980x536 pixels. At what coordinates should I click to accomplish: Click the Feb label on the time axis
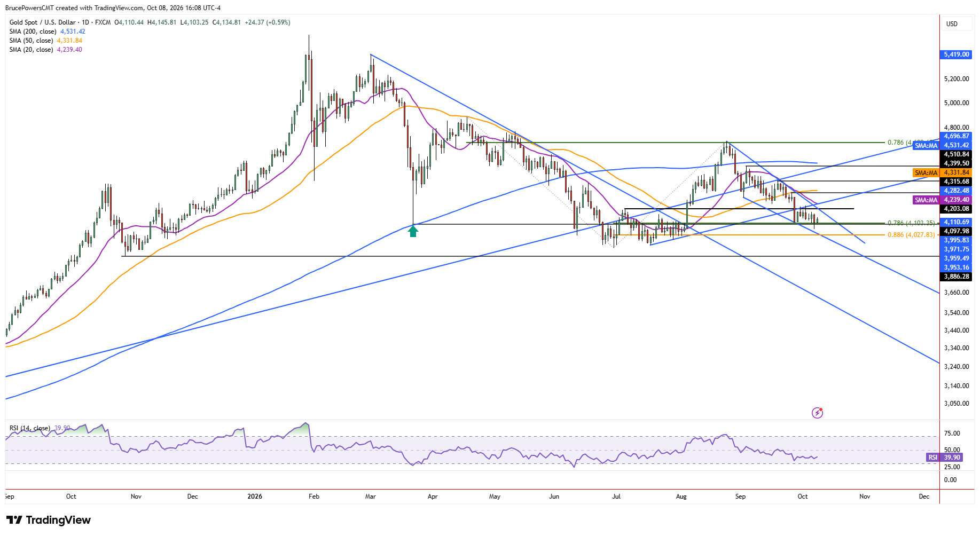314,496
